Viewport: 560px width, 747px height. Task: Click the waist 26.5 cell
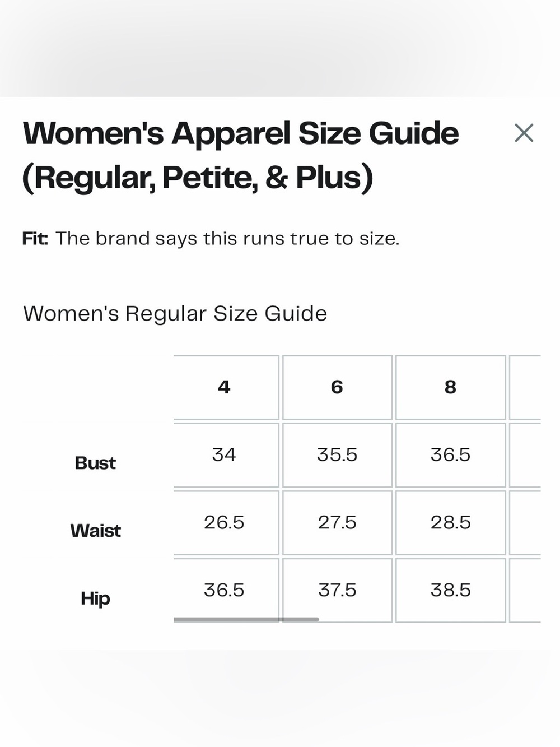(224, 523)
